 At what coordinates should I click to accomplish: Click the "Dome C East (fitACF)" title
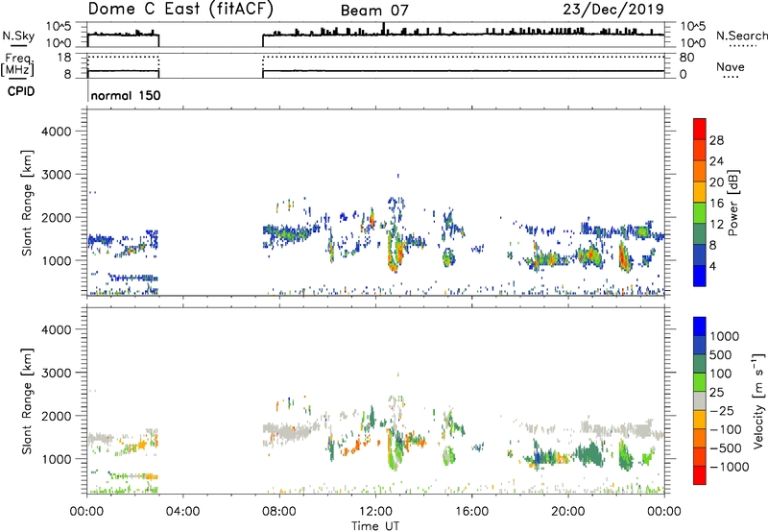click(180, 10)
